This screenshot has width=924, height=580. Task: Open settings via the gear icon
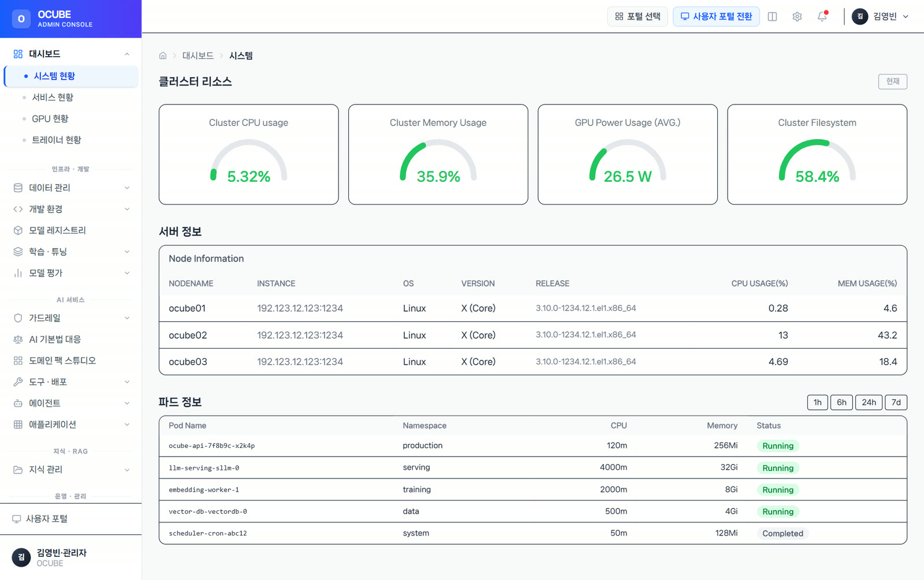tap(797, 16)
